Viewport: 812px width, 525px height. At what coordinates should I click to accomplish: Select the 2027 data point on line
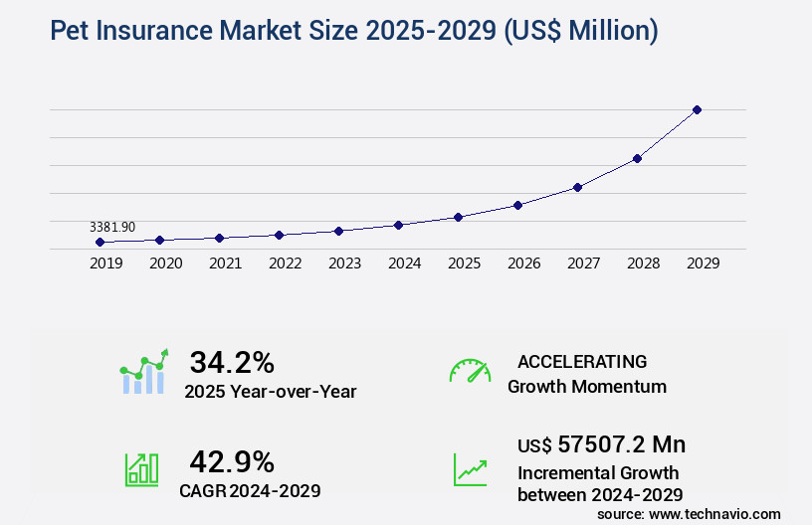tap(577, 187)
